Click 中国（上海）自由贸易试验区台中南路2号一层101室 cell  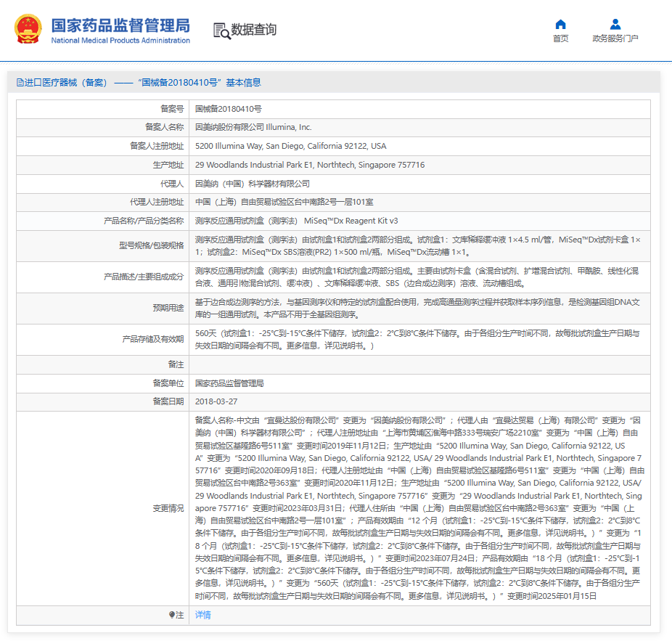pyautogui.click(x=284, y=202)
